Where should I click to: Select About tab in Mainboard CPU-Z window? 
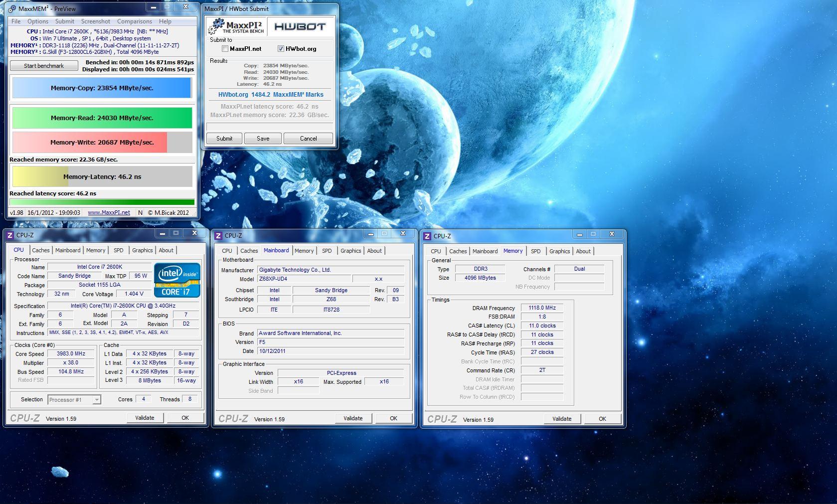point(374,251)
